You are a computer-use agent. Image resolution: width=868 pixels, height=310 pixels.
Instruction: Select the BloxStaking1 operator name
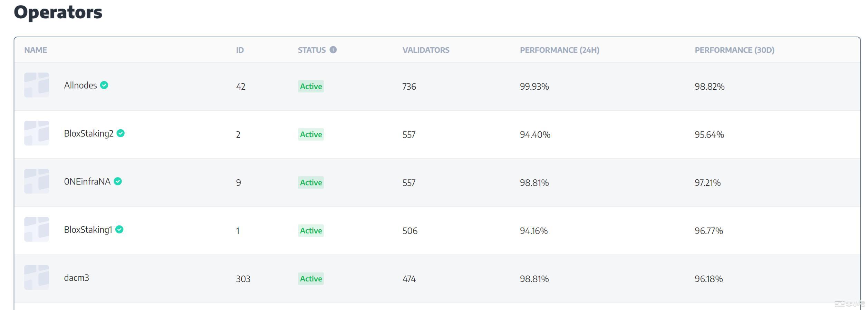click(x=88, y=230)
